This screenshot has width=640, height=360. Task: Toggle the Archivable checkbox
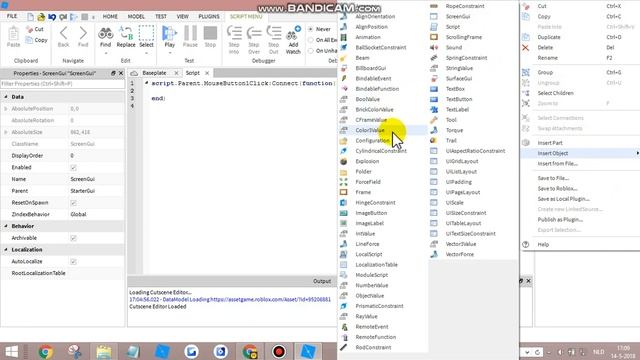[x=73, y=238]
